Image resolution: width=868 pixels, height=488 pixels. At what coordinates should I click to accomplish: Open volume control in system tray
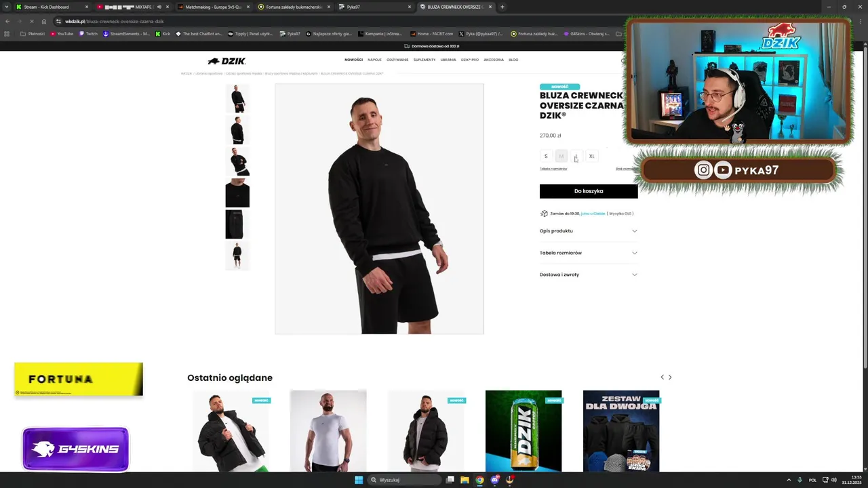[833, 480]
